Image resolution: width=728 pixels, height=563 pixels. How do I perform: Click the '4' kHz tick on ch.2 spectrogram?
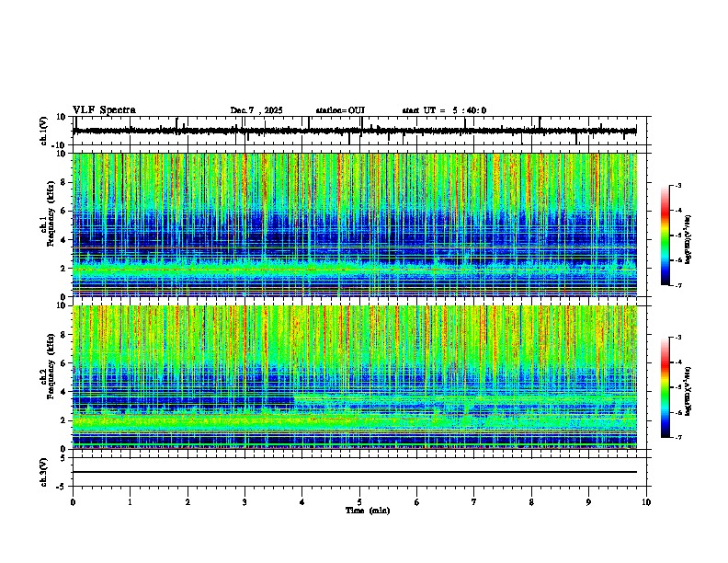64,392
